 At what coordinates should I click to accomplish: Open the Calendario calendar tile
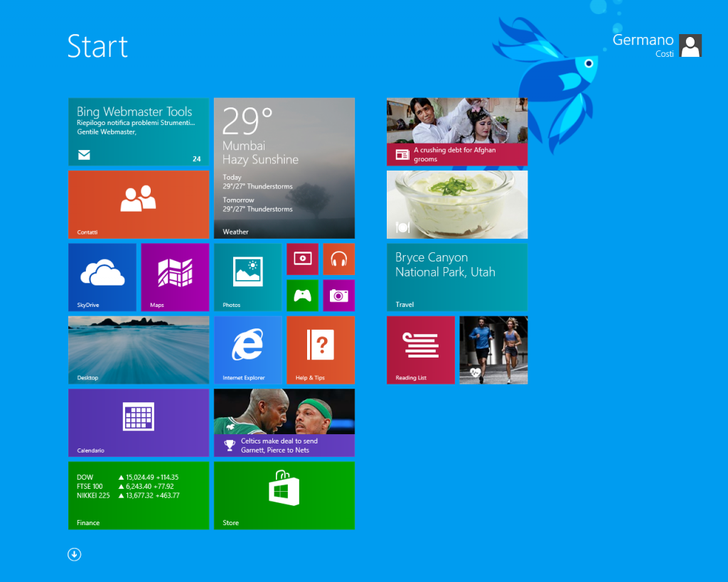click(x=139, y=423)
